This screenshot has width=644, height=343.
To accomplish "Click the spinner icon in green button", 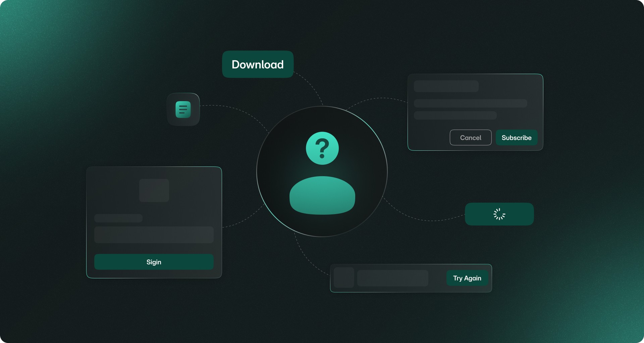I will pos(499,214).
